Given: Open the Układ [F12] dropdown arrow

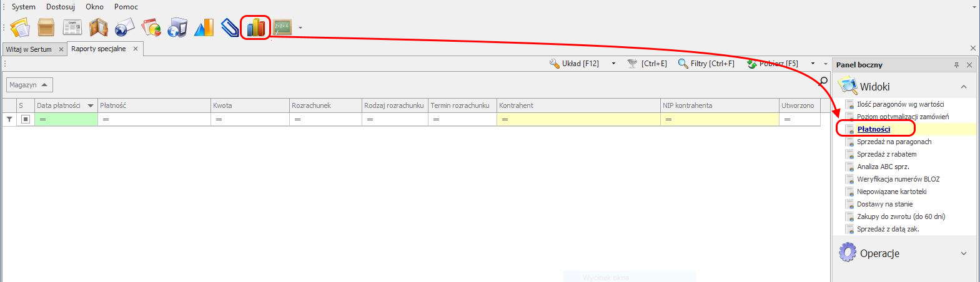Looking at the screenshot, I should [x=613, y=64].
